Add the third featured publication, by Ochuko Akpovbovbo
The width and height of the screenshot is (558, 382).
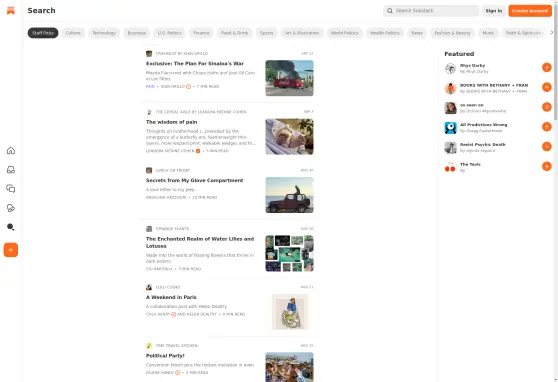pyautogui.click(x=547, y=107)
